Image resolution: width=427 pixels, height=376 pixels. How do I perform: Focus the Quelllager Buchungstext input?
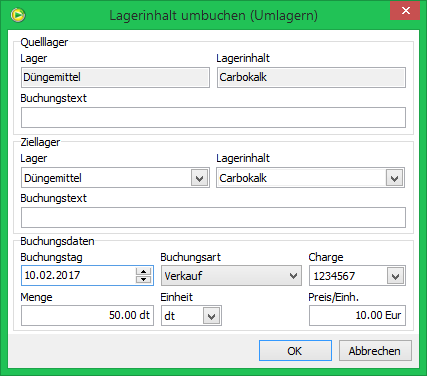point(213,117)
